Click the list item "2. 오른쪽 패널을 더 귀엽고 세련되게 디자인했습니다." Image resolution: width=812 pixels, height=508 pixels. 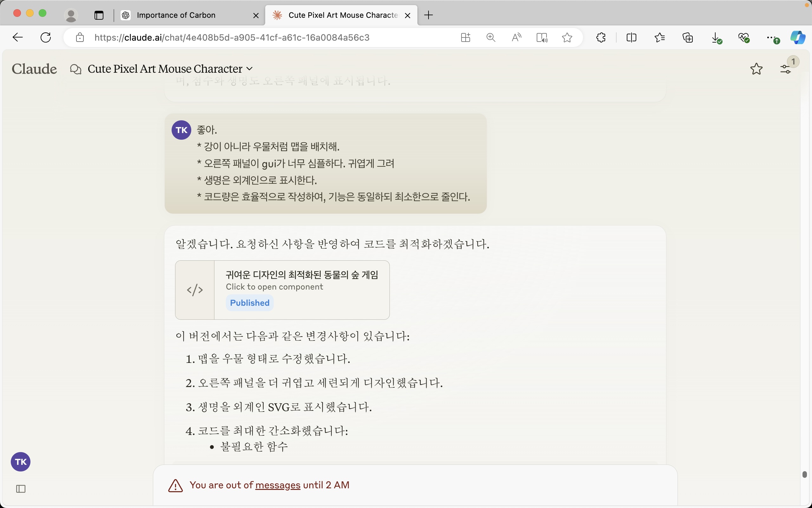[314, 383]
